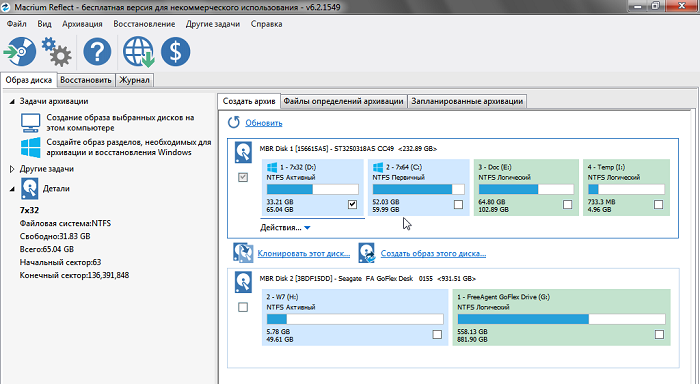Check the whole MBR Disk 2 checkbox

243,307
